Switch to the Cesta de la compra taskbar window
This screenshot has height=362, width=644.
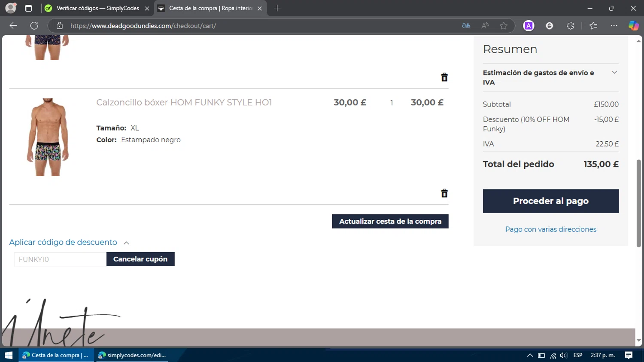[x=56, y=355]
